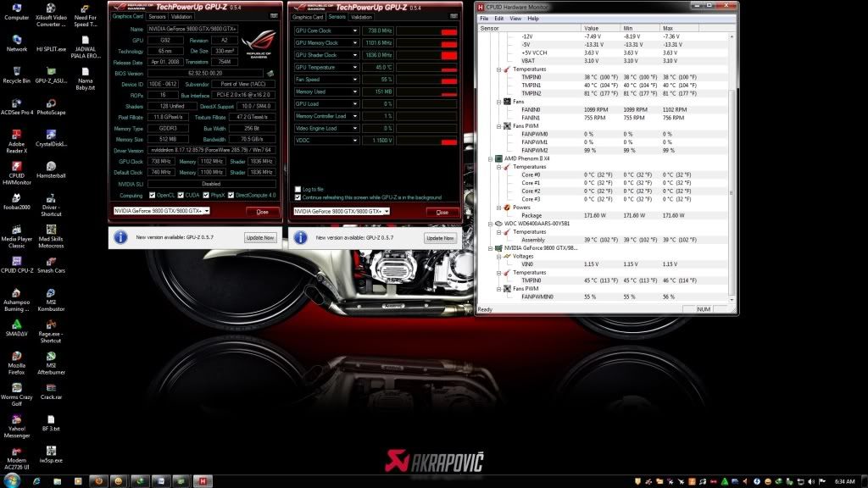Open the File menu in HWMonitor

[484, 19]
